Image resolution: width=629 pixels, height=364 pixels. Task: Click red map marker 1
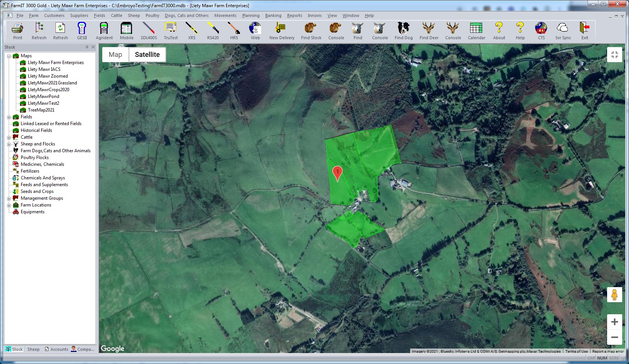click(x=337, y=173)
